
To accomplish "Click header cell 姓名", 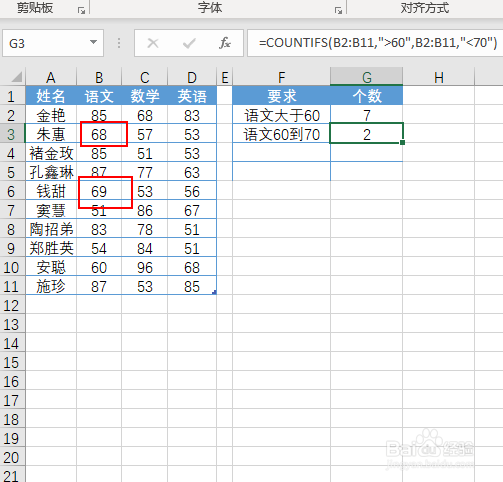I will click(51, 96).
